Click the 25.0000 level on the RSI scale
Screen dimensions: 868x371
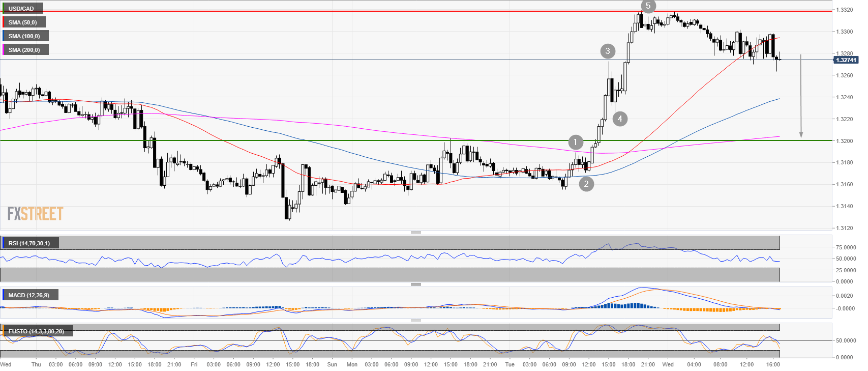pos(846,270)
